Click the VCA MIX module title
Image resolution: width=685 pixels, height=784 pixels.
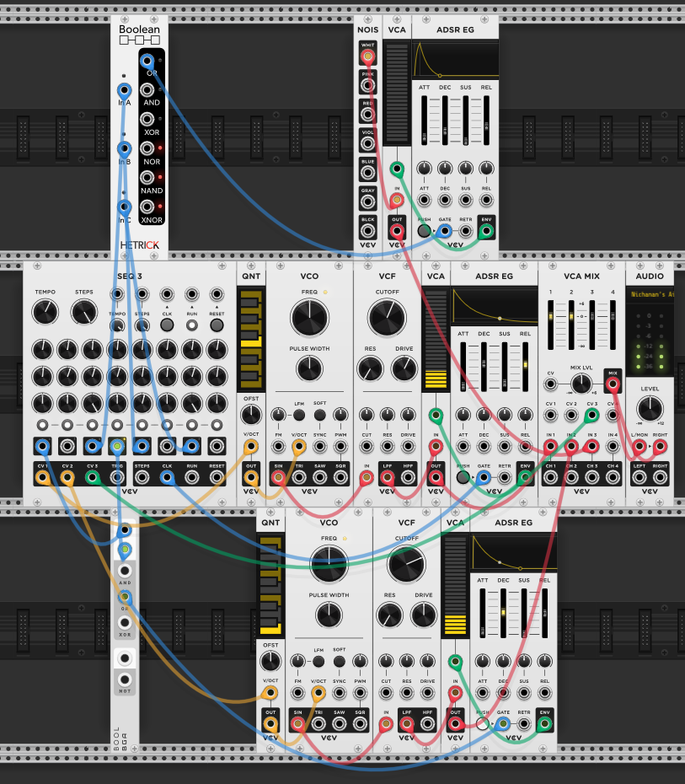tap(581, 276)
